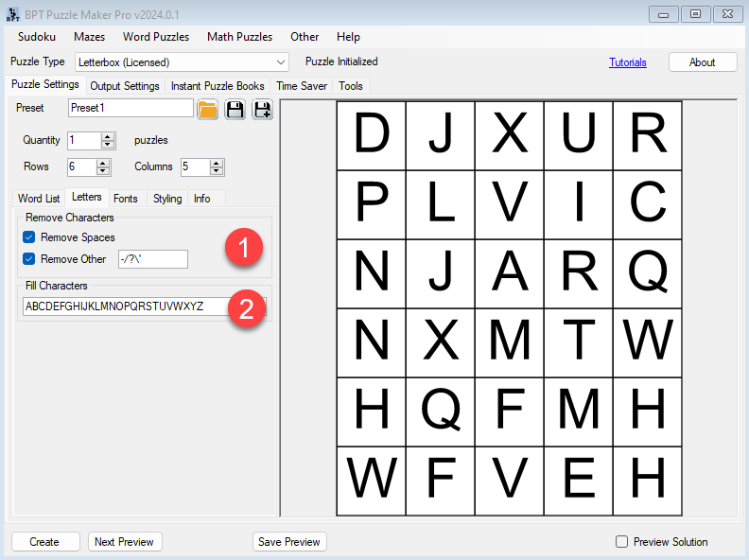Disable the Remove Other checkbox

coord(29,259)
